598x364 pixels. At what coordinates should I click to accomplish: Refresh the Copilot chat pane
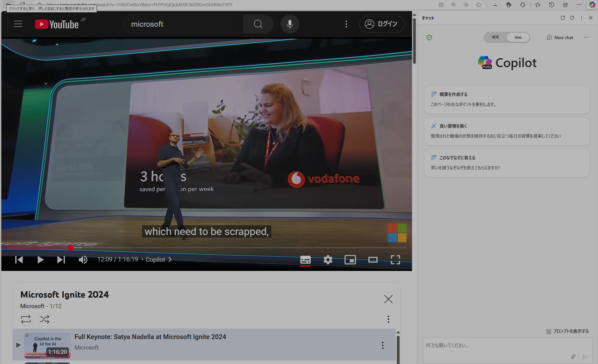click(572, 18)
